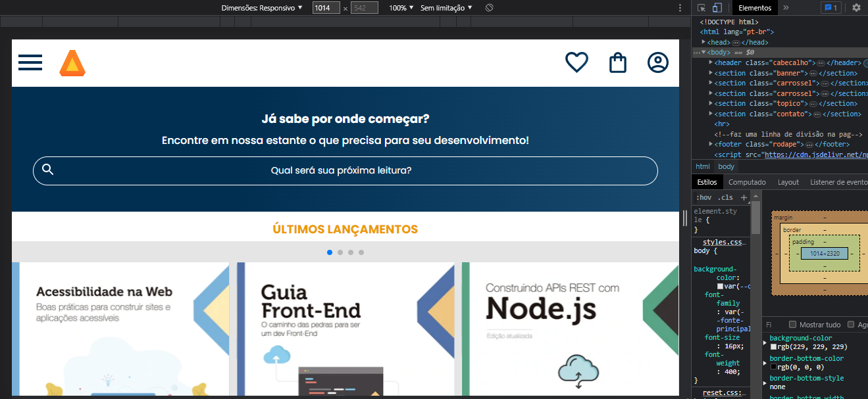Open the Node.js APIs REST book cover

pos(570,329)
